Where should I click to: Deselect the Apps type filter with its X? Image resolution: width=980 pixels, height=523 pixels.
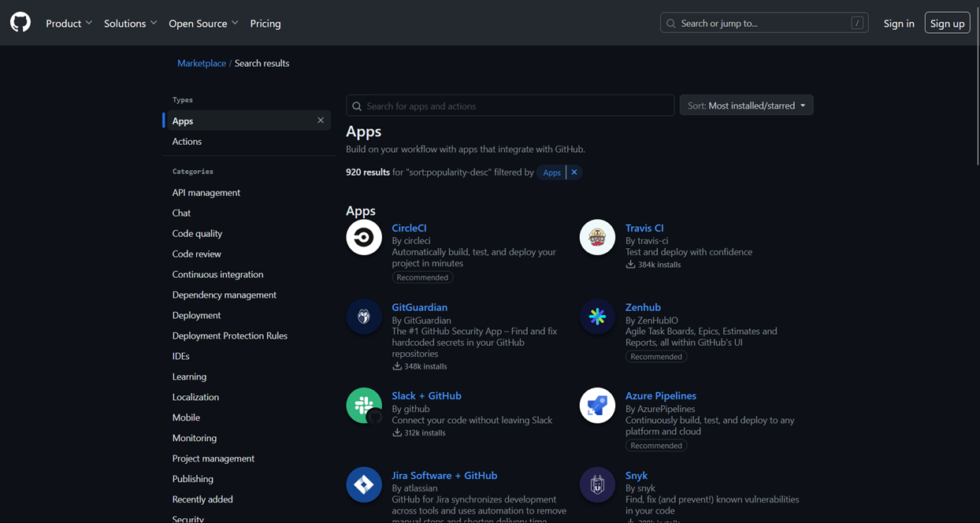[321, 120]
